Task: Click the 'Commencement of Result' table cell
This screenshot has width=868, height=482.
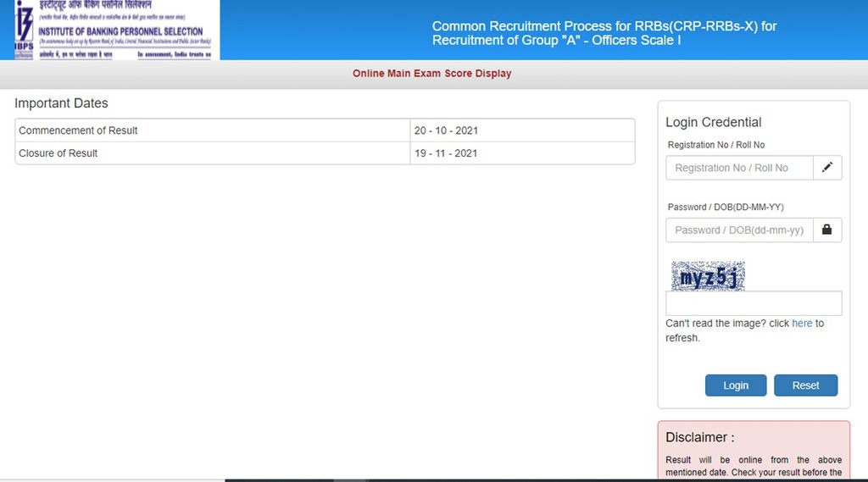Action: click(x=213, y=130)
